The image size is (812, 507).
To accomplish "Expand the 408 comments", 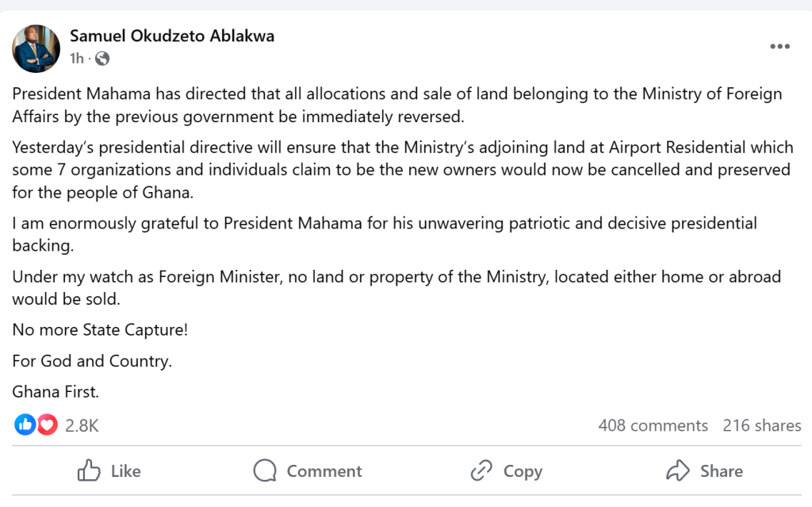I will (653, 425).
